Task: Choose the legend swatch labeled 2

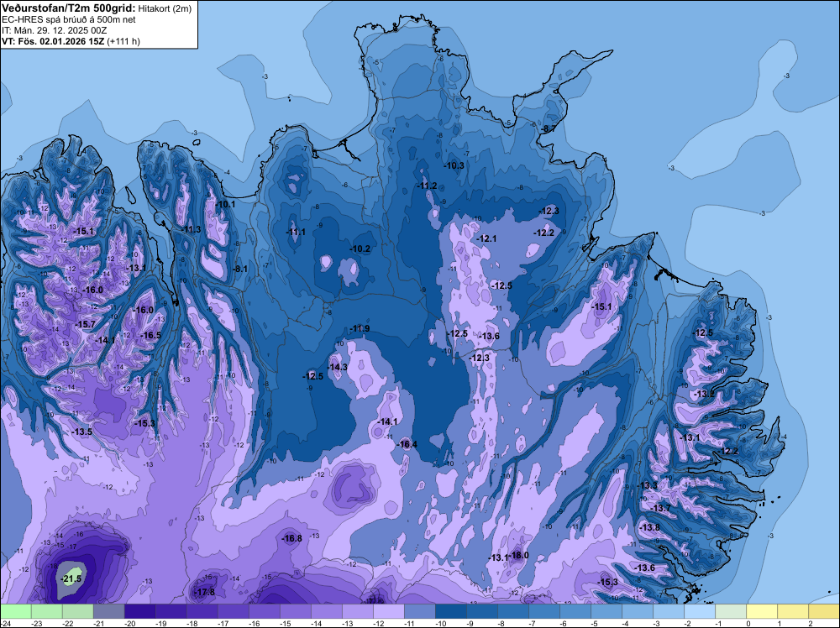Action: 823,611
